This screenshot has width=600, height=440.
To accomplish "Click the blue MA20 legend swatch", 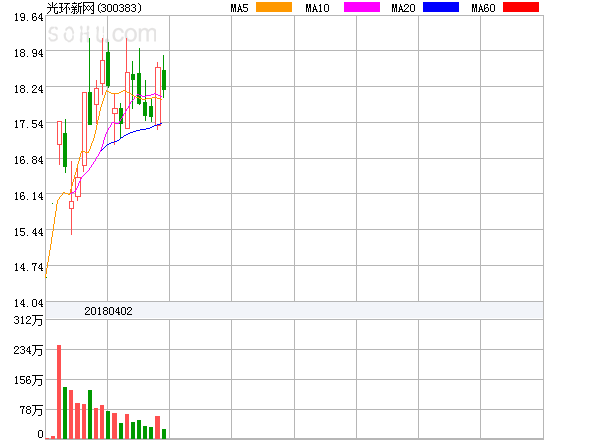I will [441, 7].
